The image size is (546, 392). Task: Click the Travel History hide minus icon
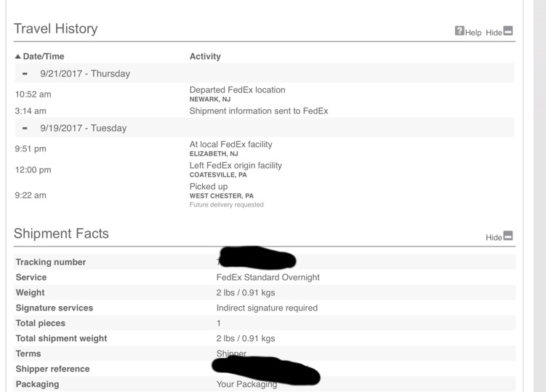point(508,31)
